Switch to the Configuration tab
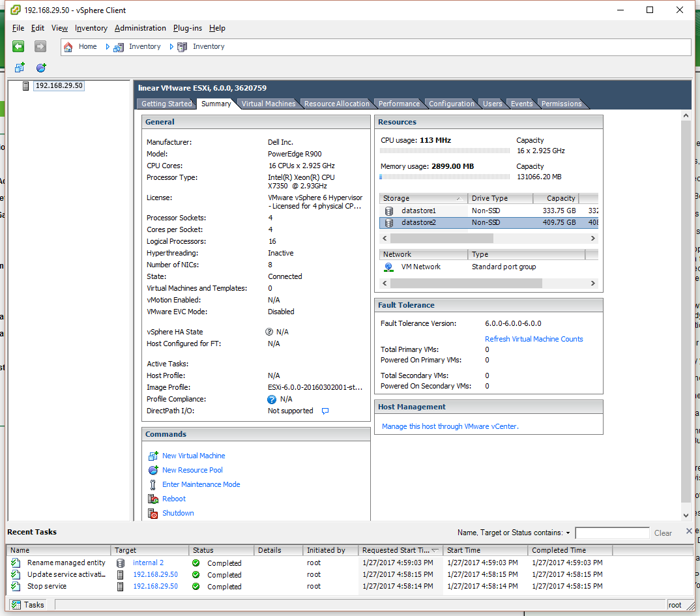Viewport: 700px width, 616px height. pos(452,104)
